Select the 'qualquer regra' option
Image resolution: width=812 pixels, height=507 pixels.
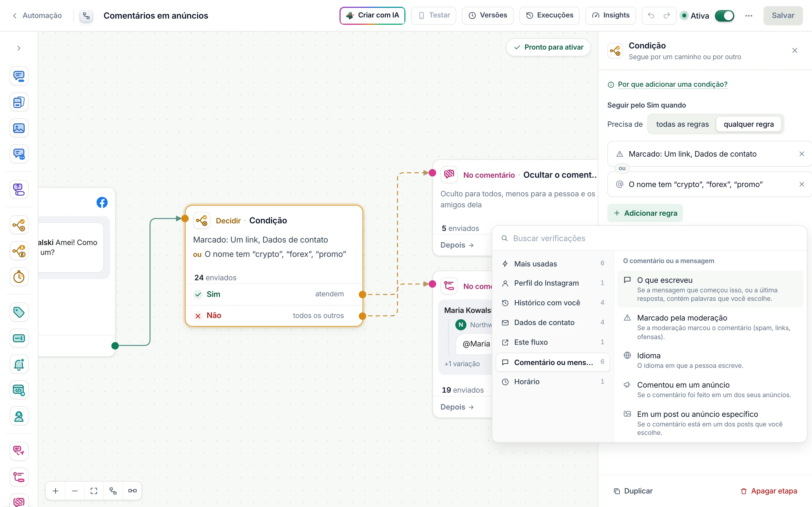coord(749,124)
